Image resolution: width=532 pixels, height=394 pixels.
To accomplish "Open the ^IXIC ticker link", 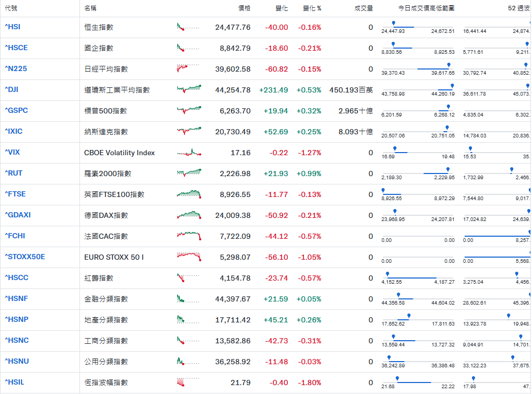I will pos(14,131).
